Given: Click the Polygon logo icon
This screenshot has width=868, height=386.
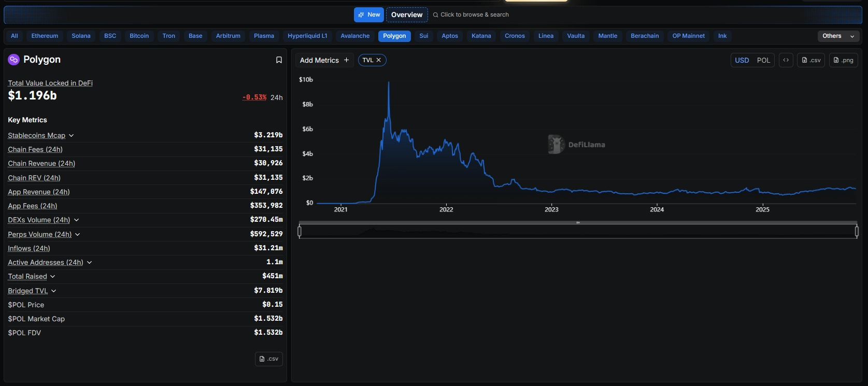Looking at the screenshot, I should [13, 60].
